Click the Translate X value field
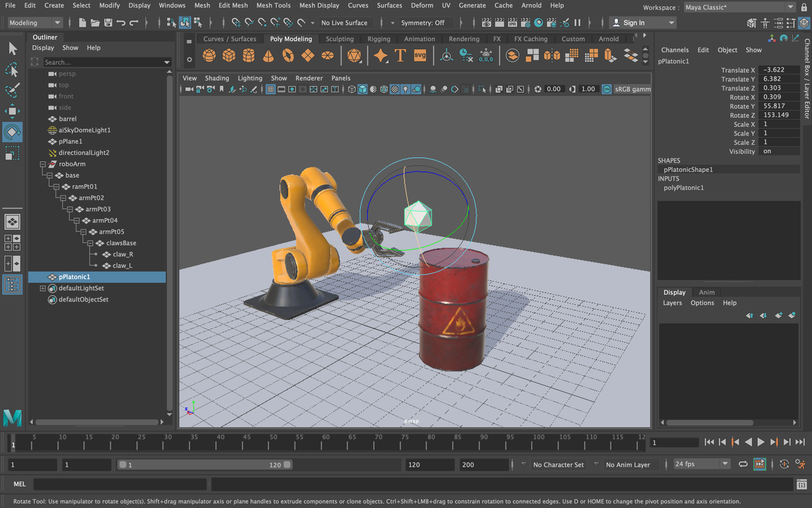Screen dimensions: 812x508 [779, 70]
